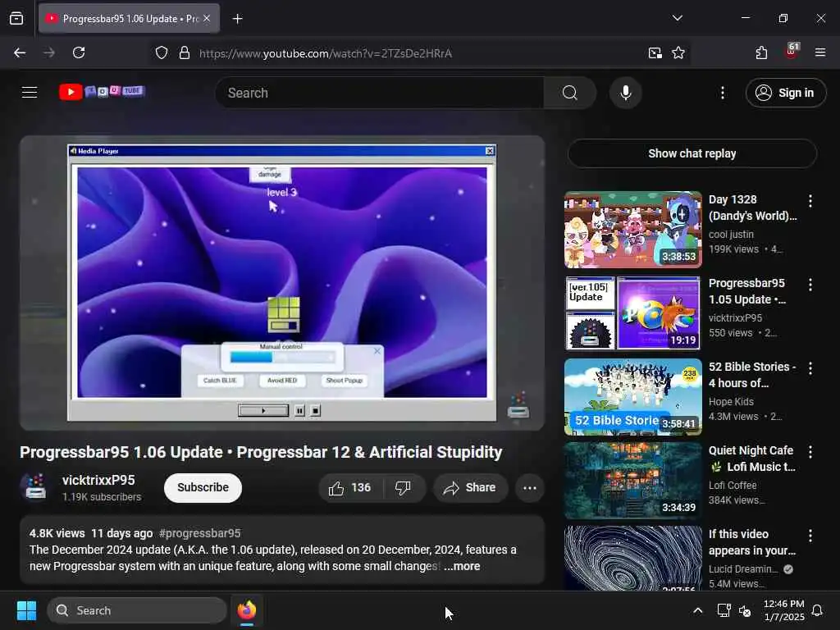
Task: Click the browser forward arrow
Action: click(x=48, y=52)
